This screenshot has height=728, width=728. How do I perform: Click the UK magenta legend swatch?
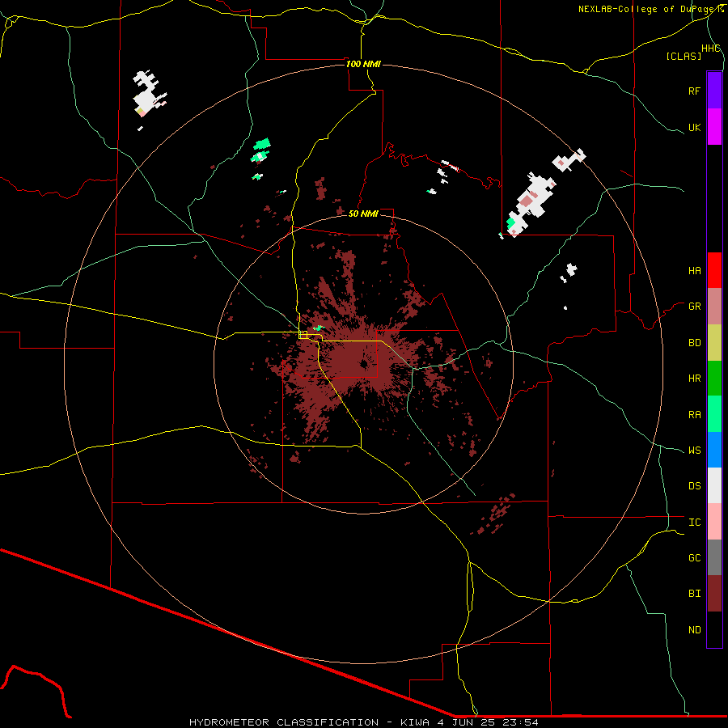point(714,127)
